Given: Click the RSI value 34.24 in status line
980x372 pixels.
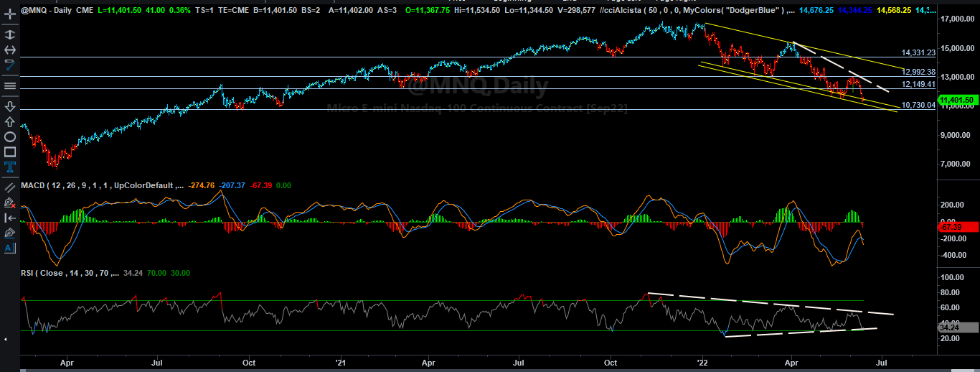Looking at the screenshot, I should click(x=133, y=274).
